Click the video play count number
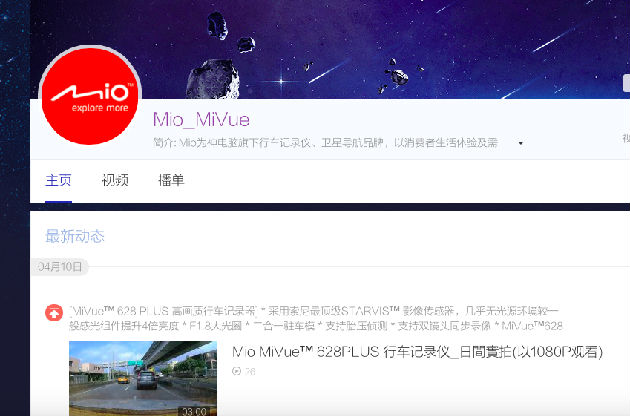 (x=250, y=371)
